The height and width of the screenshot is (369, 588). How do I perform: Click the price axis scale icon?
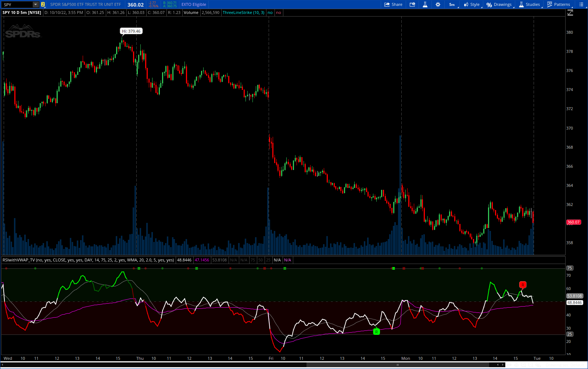tap(570, 13)
